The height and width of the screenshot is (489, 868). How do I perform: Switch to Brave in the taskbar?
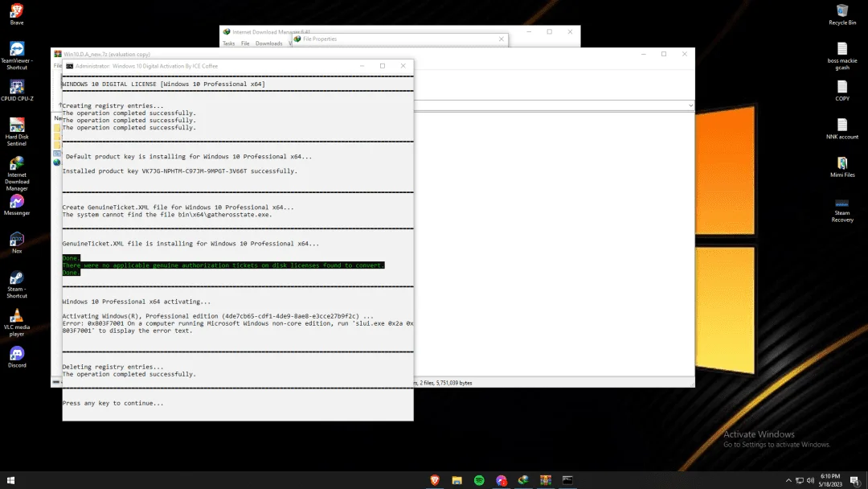[x=435, y=480]
